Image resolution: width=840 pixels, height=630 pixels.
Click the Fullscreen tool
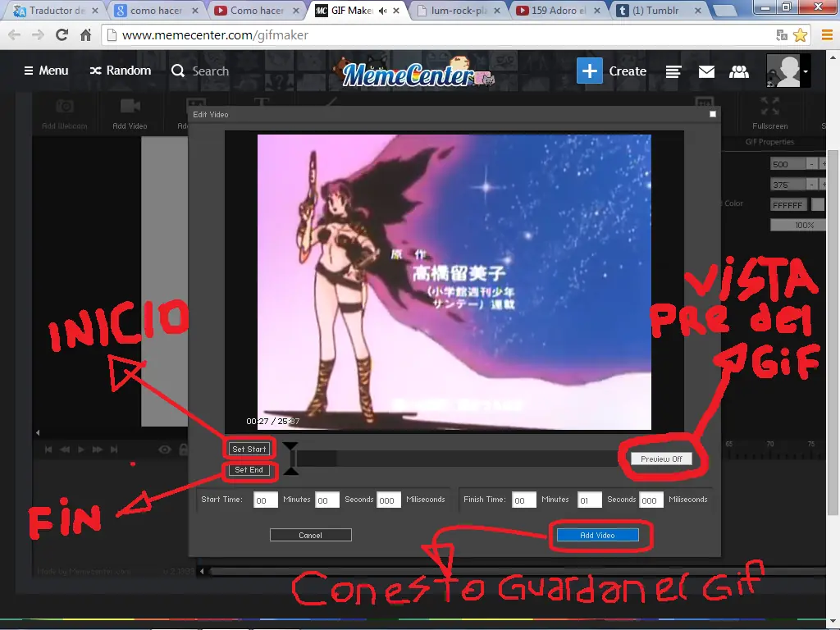(769, 113)
